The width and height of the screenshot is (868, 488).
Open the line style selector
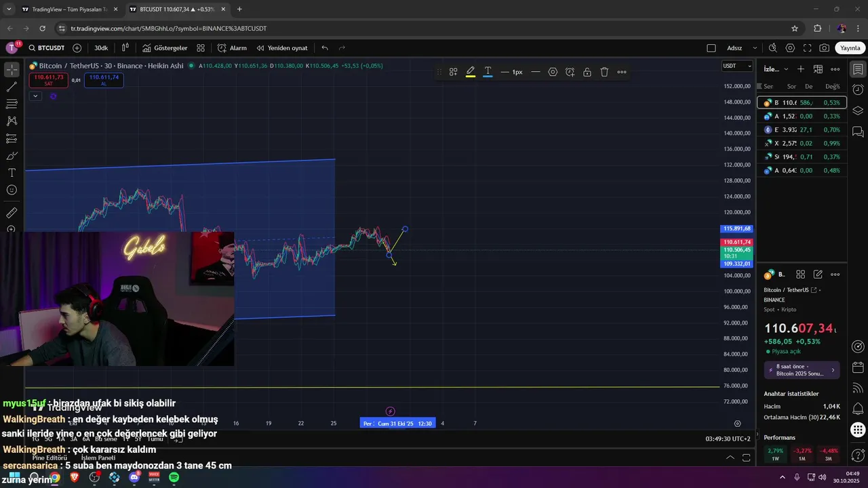(x=535, y=72)
